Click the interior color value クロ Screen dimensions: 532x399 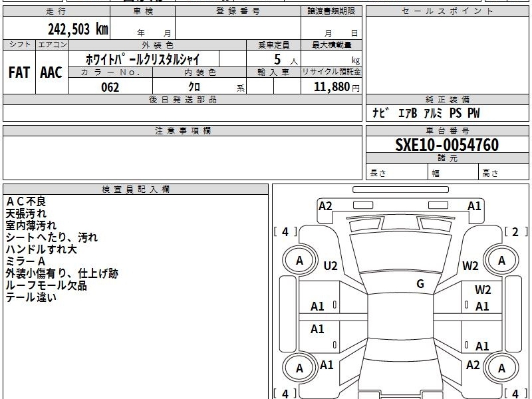click(x=194, y=87)
